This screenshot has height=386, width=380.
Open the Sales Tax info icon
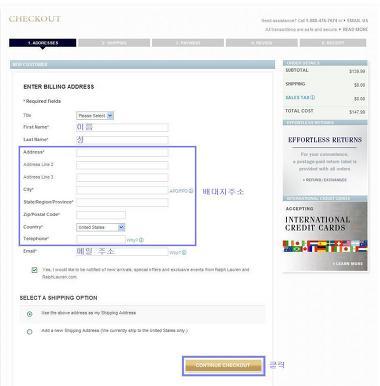(x=313, y=98)
